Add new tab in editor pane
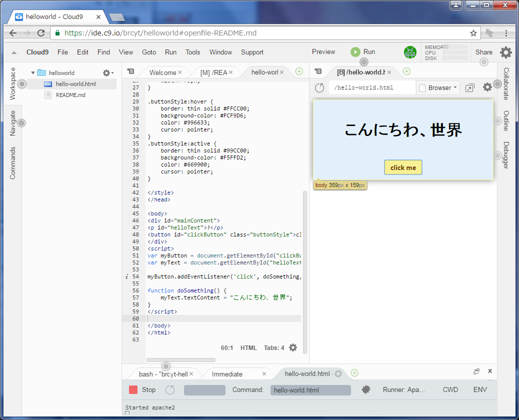This screenshot has width=519, height=420. (299, 71)
